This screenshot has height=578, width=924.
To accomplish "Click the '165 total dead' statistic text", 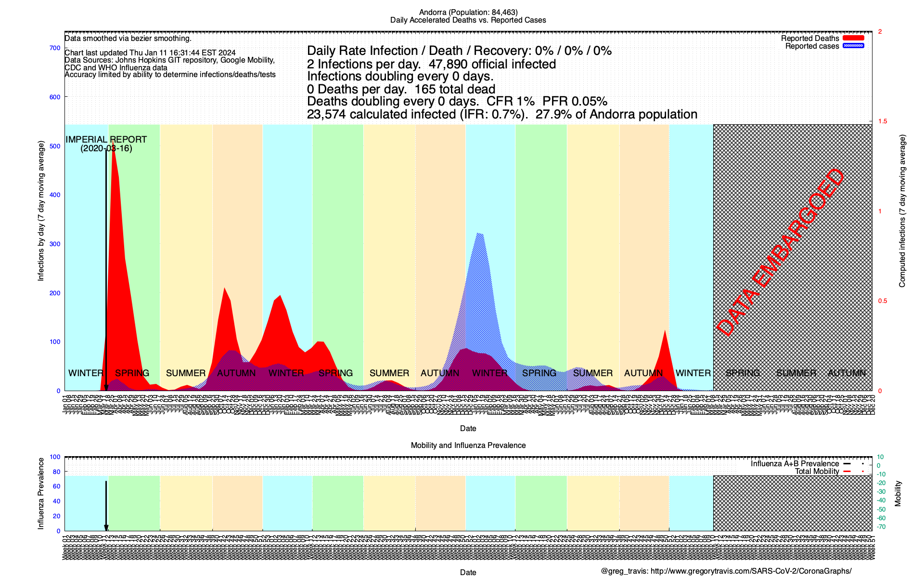I will click(454, 89).
